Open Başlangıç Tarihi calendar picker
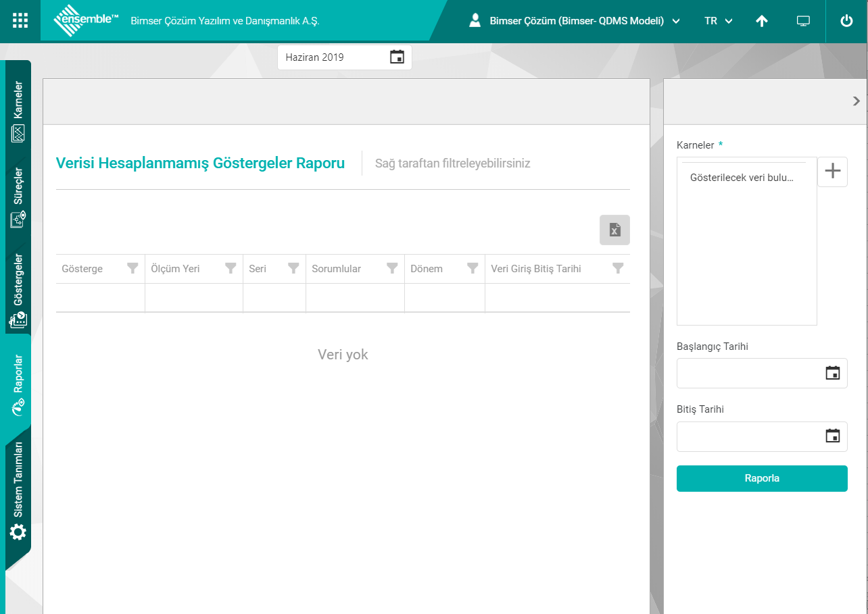This screenshot has width=868, height=614. pyautogui.click(x=833, y=373)
